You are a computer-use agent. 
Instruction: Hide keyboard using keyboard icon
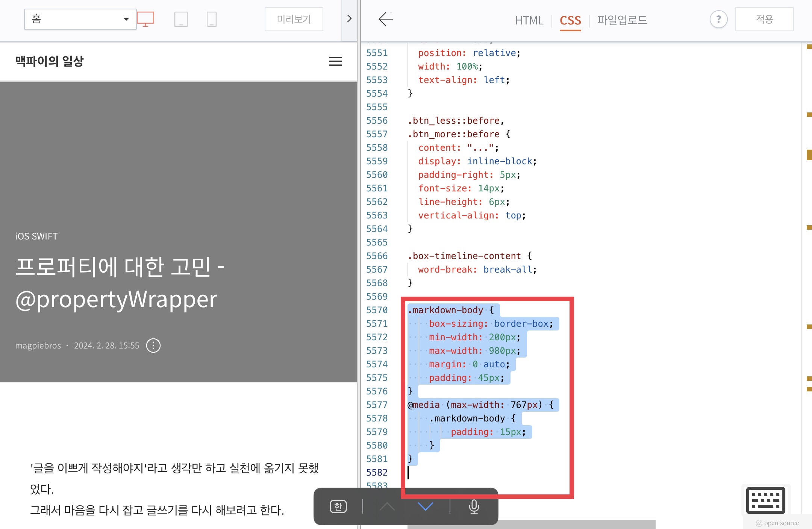[765, 500]
